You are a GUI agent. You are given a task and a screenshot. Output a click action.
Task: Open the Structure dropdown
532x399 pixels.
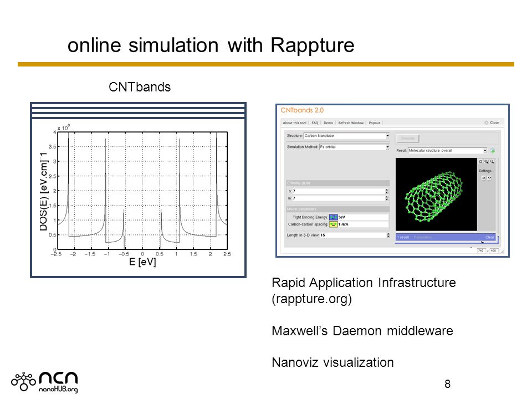pyautogui.click(x=346, y=136)
